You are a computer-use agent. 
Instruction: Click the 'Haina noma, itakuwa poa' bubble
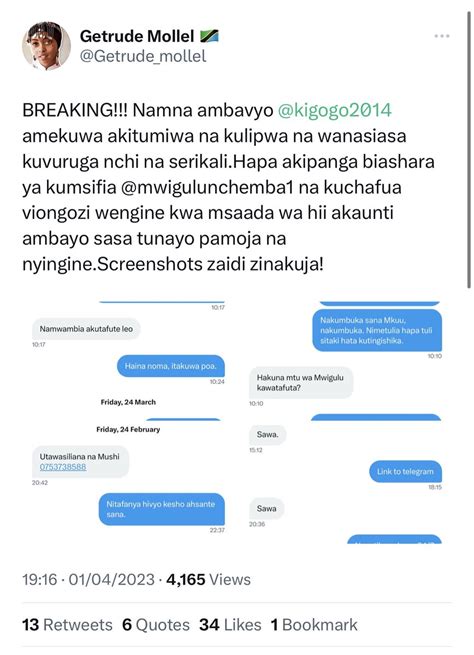170,366
